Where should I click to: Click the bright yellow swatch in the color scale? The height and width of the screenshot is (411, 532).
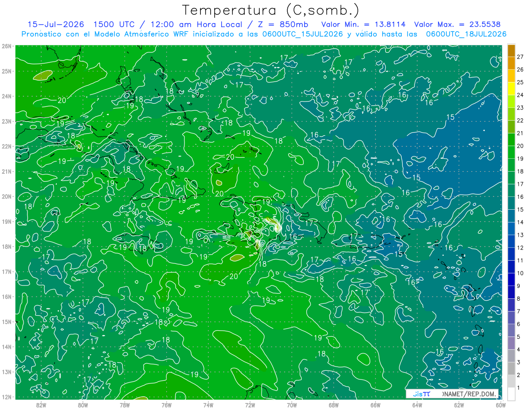511,89
